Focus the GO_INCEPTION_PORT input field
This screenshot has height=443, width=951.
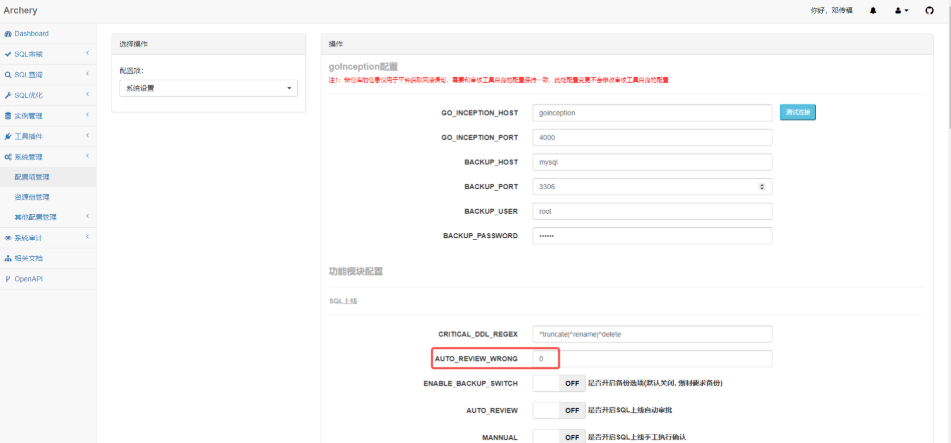652,138
